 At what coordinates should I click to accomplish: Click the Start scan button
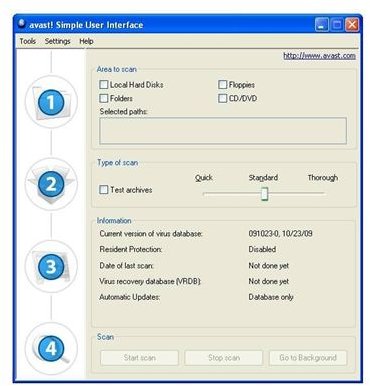click(x=139, y=358)
